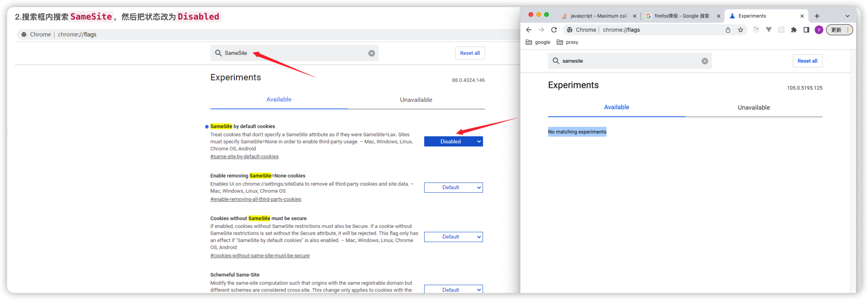868x300 pixels.
Task: Click the browser back arrow
Action: point(529,30)
